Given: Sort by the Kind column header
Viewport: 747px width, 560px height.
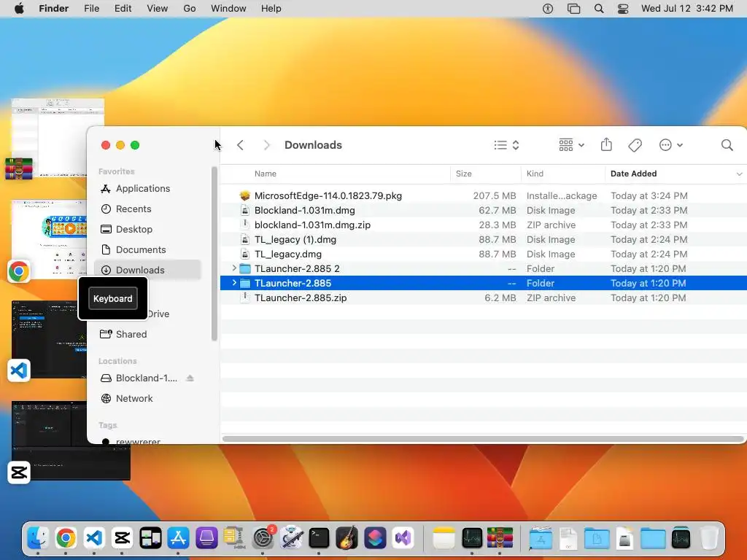Looking at the screenshot, I should (x=535, y=174).
